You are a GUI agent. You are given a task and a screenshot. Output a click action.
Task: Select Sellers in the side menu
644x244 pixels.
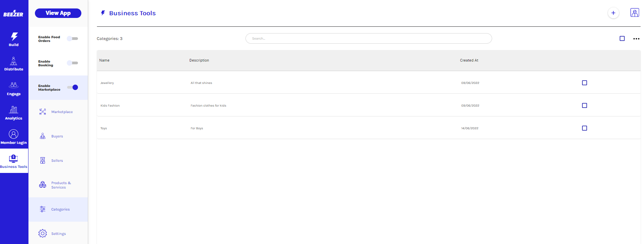[x=57, y=161]
